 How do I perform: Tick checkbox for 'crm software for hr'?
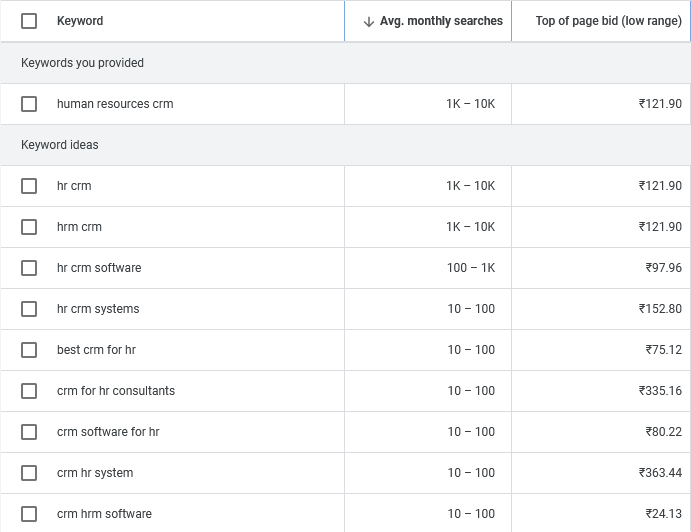[x=29, y=432]
